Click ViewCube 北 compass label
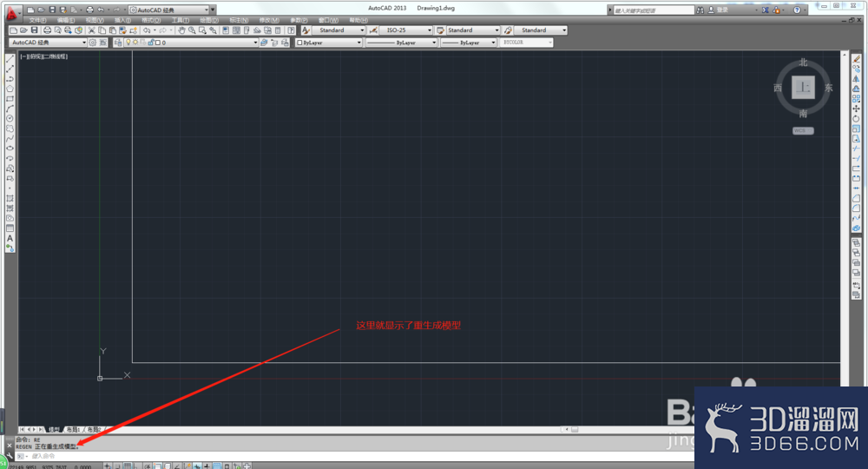This screenshot has height=469, width=868. 803,63
